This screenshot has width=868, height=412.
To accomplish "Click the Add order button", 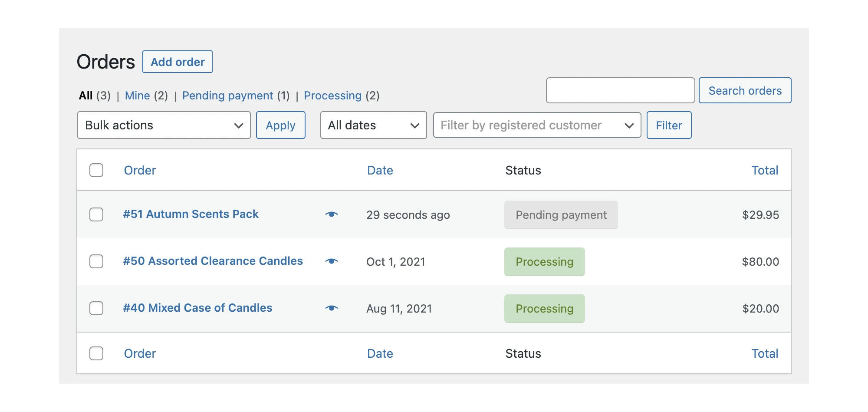I will pos(178,62).
